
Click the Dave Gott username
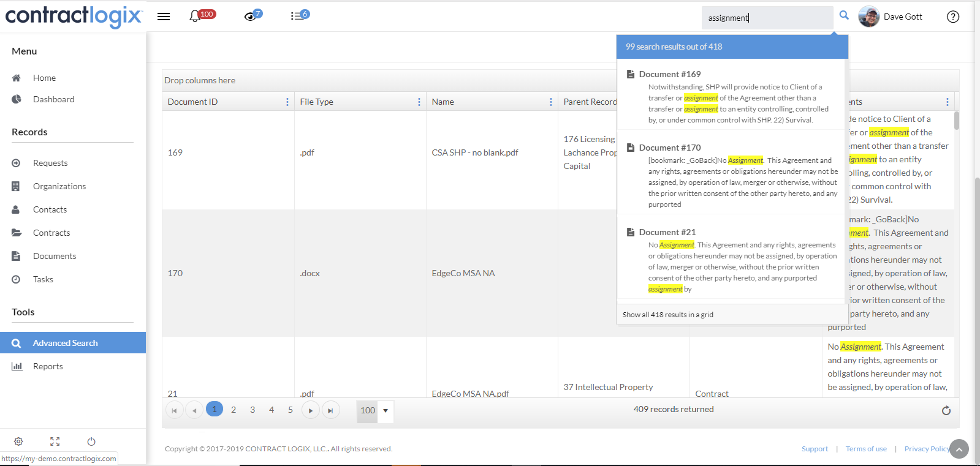[x=903, y=17]
